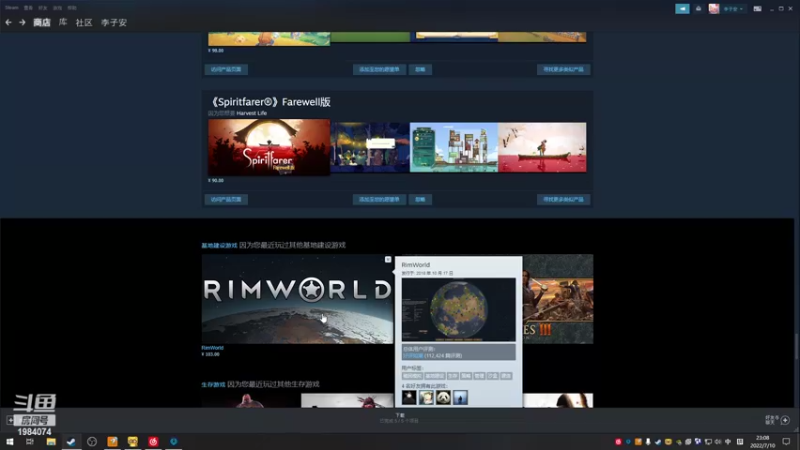
Task: Dismiss the RimWorld recommendation via its corner icon
Action: click(x=388, y=260)
